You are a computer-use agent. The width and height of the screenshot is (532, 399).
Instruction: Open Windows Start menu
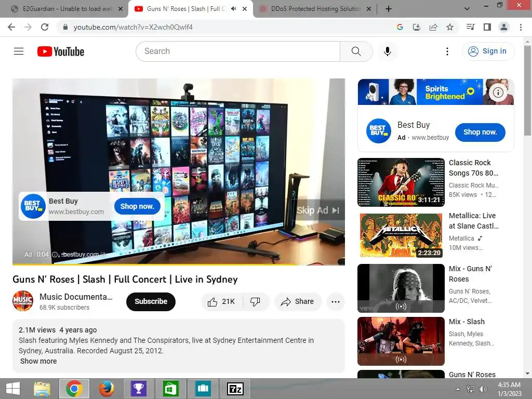click(x=13, y=389)
